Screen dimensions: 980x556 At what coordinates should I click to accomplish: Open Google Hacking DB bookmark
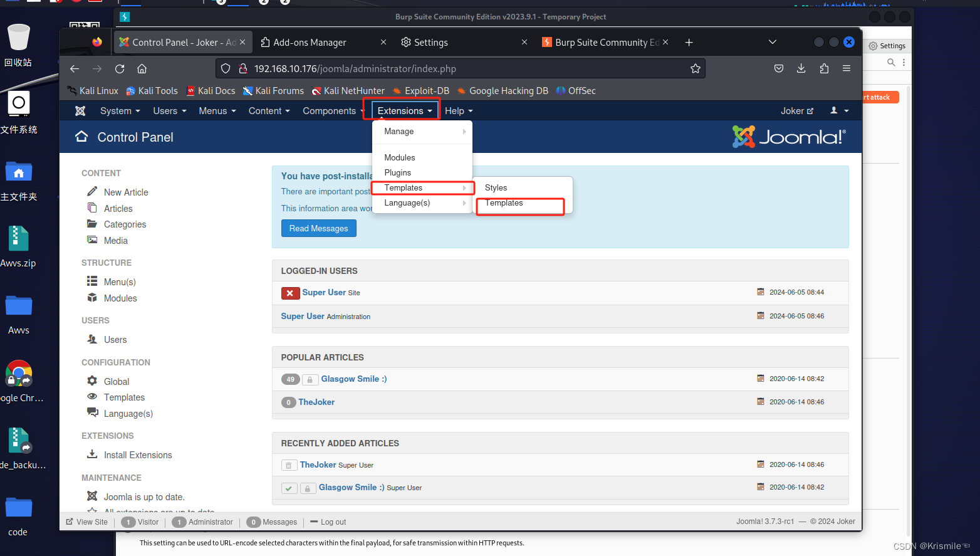(x=503, y=91)
